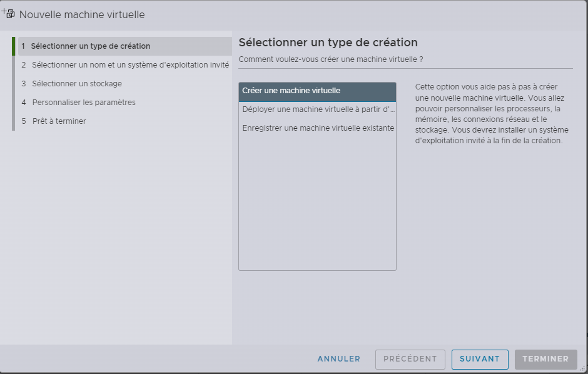This screenshot has width=588, height=374.
Task: Pick Enregistrer une machine virtuelle existante
Action: pyautogui.click(x=317, y=128)
